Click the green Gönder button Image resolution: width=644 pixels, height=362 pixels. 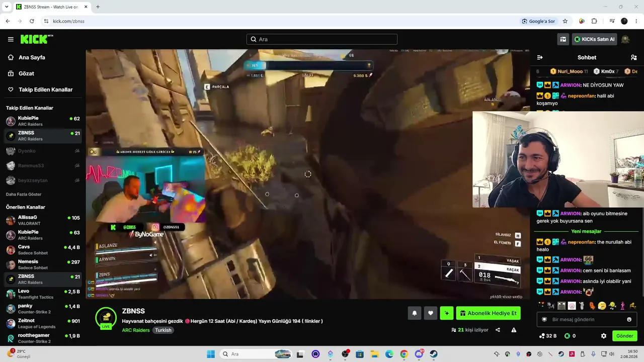[624, 336]
